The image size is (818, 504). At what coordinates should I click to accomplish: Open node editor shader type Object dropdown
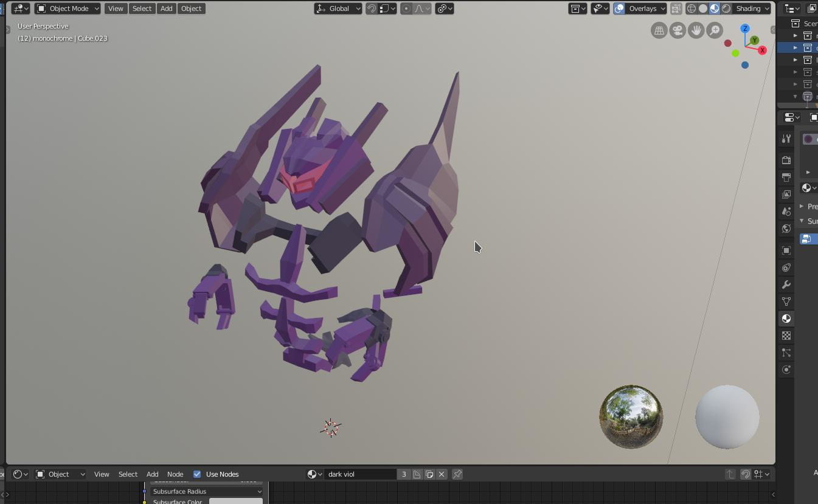click(61, 474)
